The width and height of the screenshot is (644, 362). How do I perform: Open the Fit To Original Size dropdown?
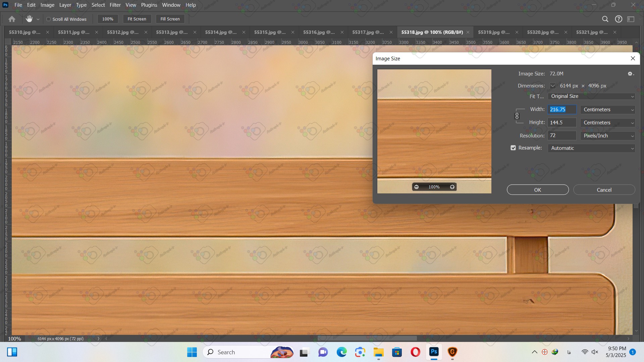pyautogui.click(x=592, y=96)
